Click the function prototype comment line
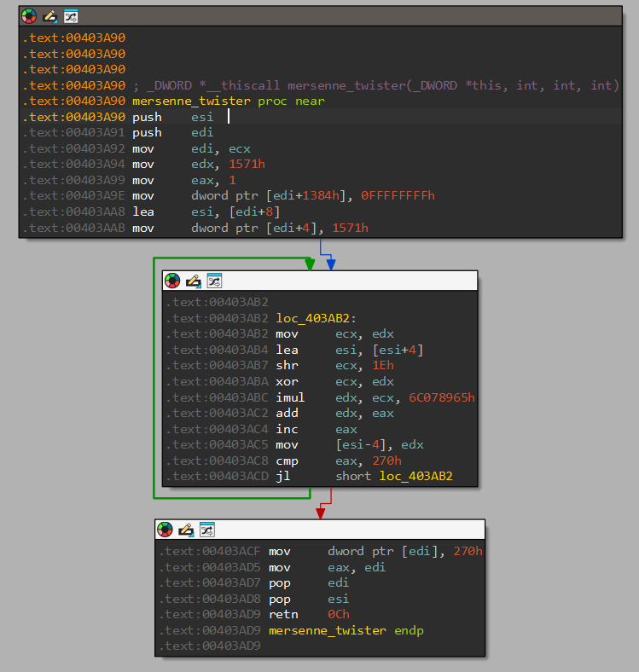Screen dimensions: 639x672 (x=375, y=85)
